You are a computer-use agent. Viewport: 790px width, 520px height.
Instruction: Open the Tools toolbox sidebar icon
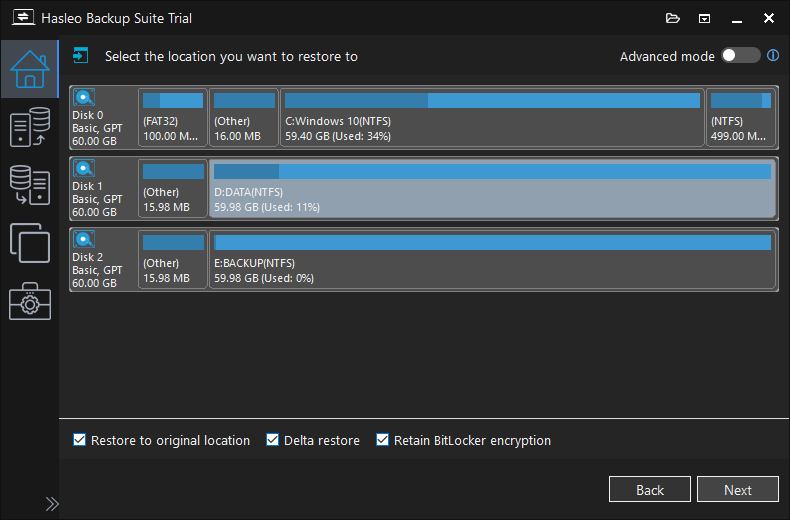(30, 301)
